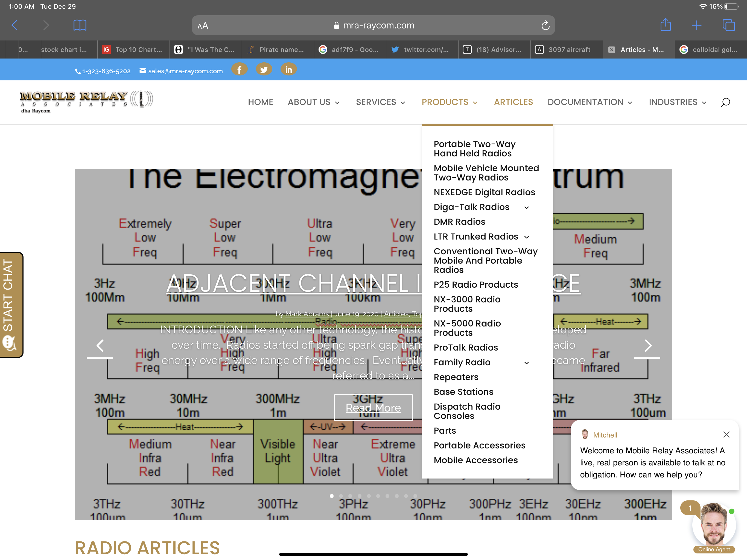Switch to adf7f9 Google tab

tap(350, 50)
